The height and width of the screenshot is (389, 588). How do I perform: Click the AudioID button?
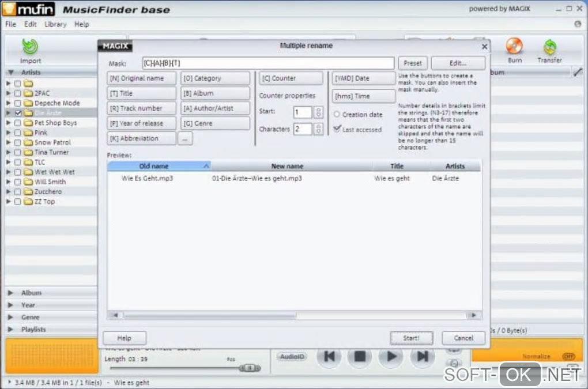point(292,356)
